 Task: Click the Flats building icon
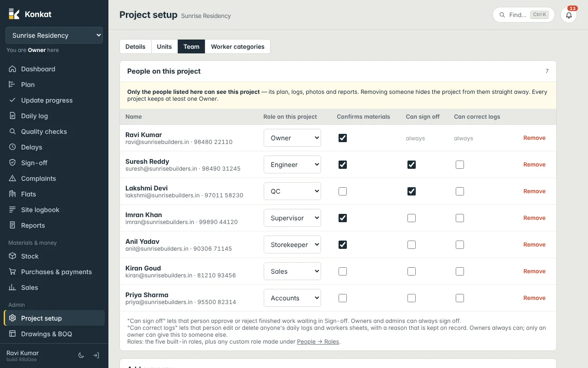(12, 194)
